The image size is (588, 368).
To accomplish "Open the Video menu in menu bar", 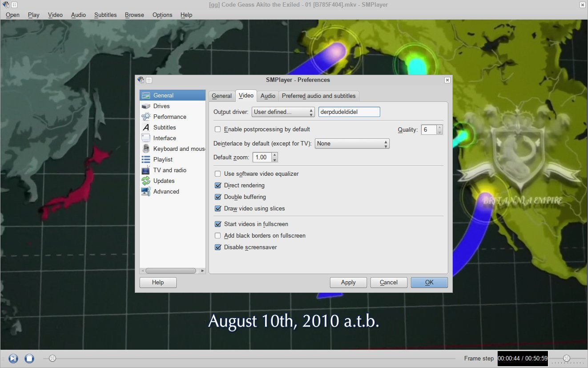I will (55, 15).
